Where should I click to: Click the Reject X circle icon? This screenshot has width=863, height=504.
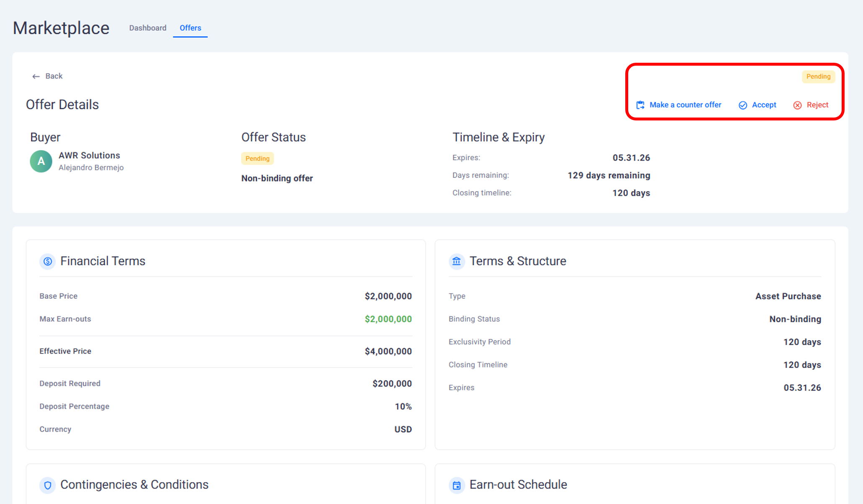pyautogui.click(x=798, y=105)
